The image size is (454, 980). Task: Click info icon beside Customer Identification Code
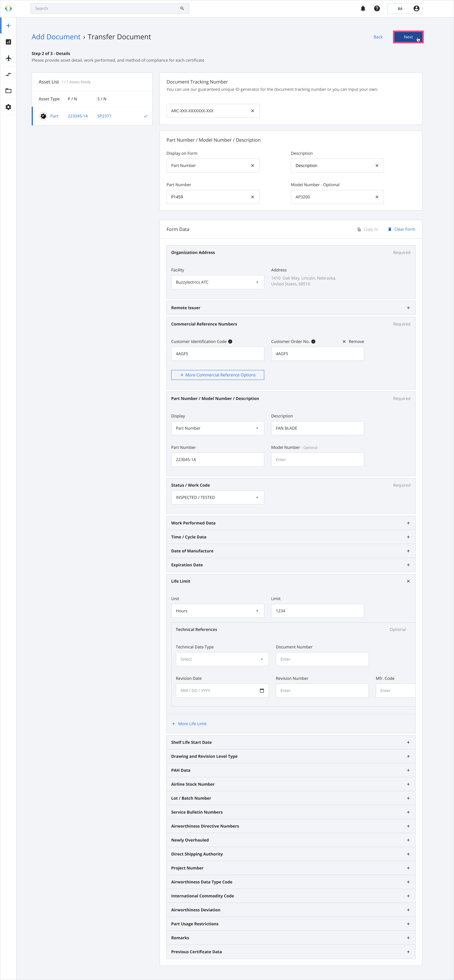coord(230,342)
